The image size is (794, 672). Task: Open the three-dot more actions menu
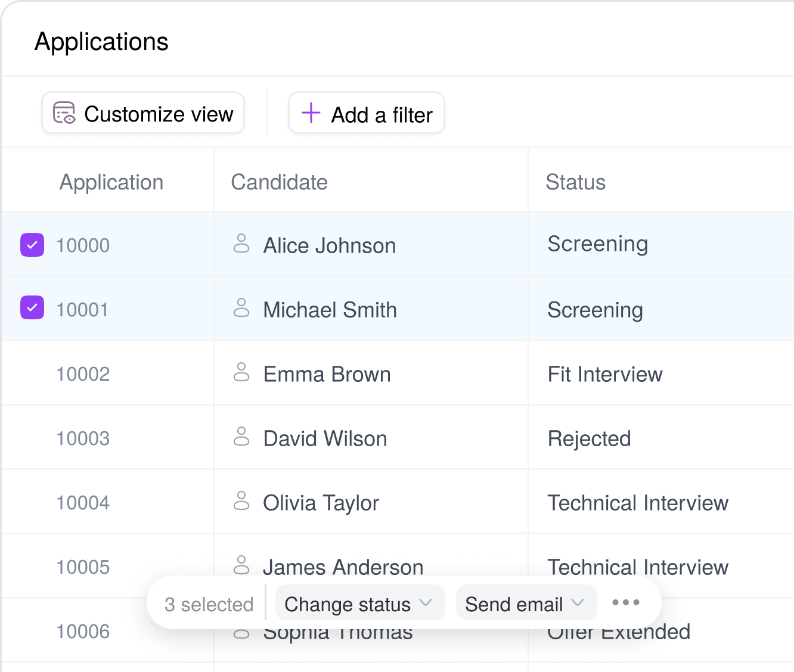coord(626,603)
